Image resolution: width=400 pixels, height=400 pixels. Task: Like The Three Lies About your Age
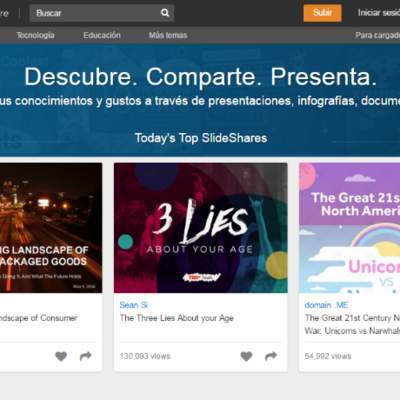[x=246, y=356]
